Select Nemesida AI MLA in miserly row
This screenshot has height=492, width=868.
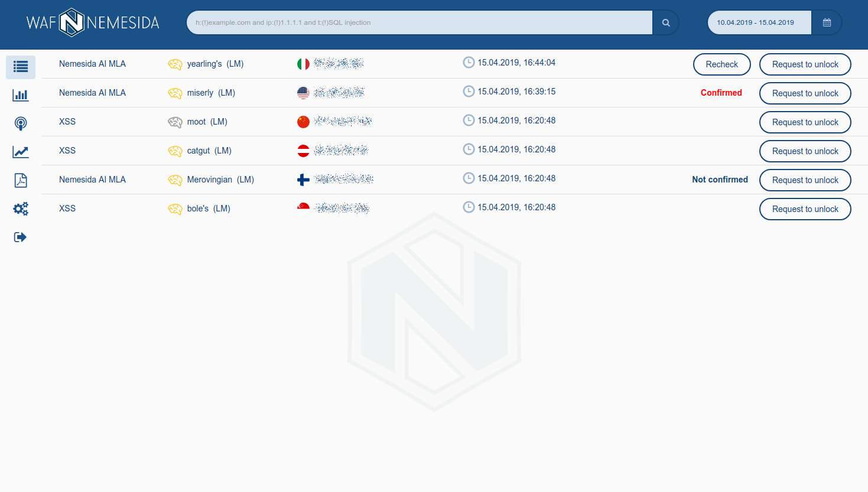pyautogui.click(x=92, y=93)
